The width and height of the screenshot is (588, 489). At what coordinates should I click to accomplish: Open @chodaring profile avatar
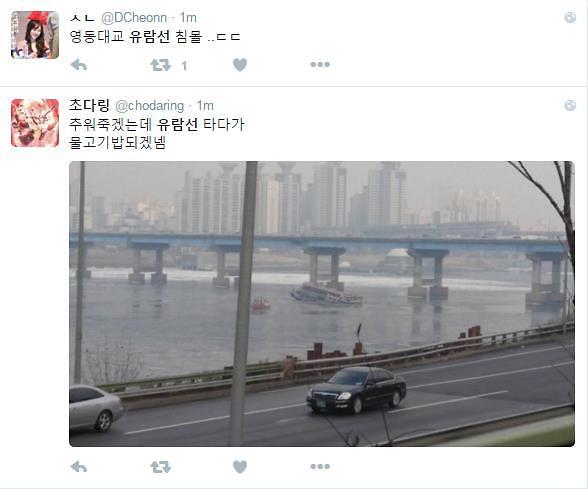click(x=35, y=123)
